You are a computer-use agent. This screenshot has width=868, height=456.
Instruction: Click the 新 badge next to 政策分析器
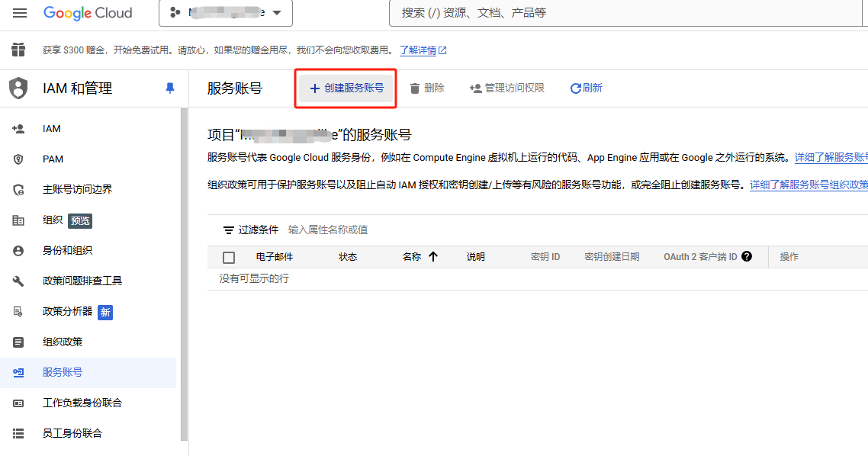point(105,313)
